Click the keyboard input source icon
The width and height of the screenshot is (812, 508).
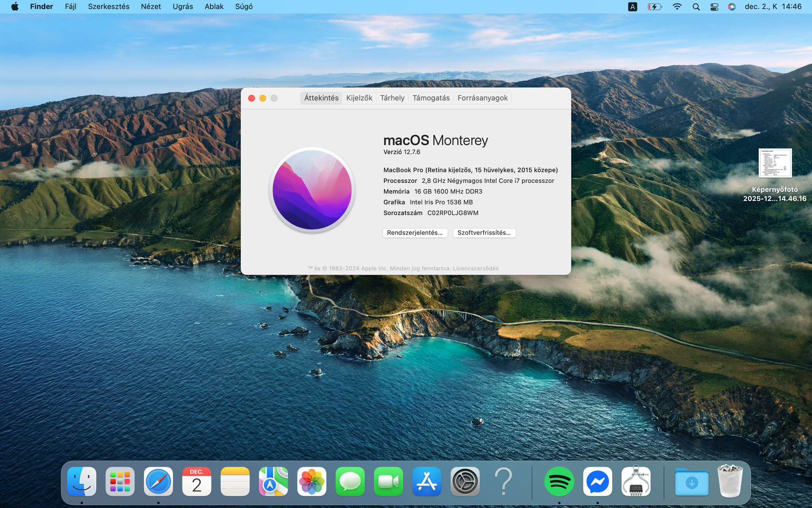pos(632,7)
